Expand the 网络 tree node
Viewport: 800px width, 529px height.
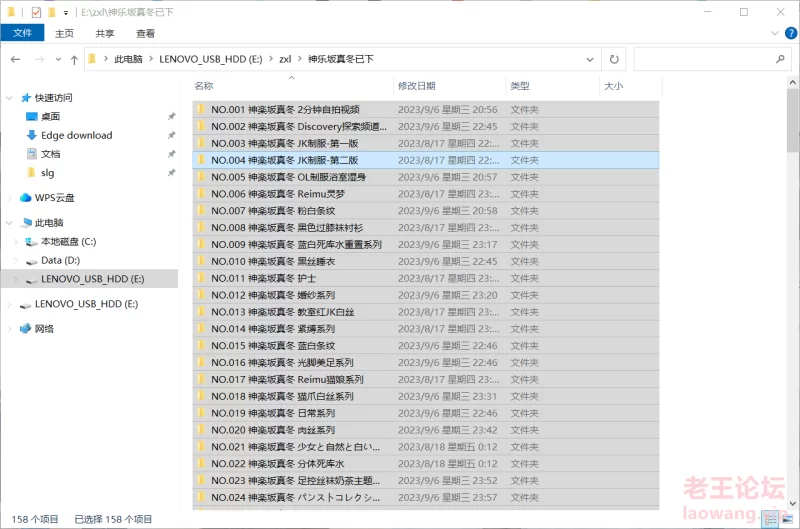click(9, 329)
